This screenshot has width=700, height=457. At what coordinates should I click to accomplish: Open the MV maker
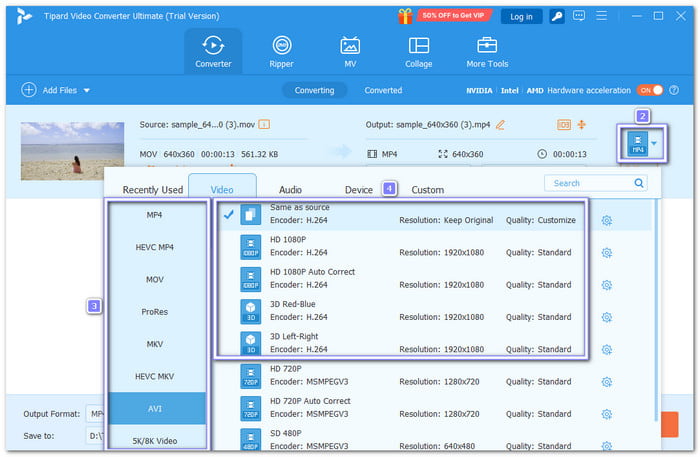point(350,51)
